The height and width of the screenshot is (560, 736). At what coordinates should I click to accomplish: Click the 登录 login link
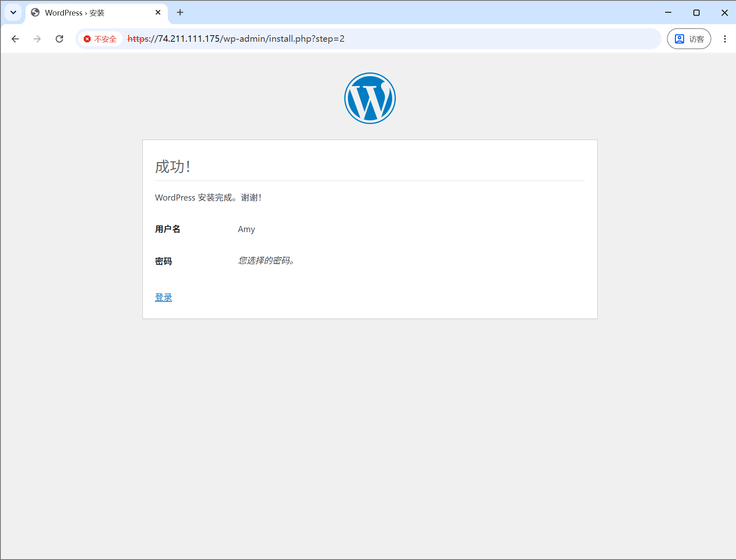coord(163,297)
